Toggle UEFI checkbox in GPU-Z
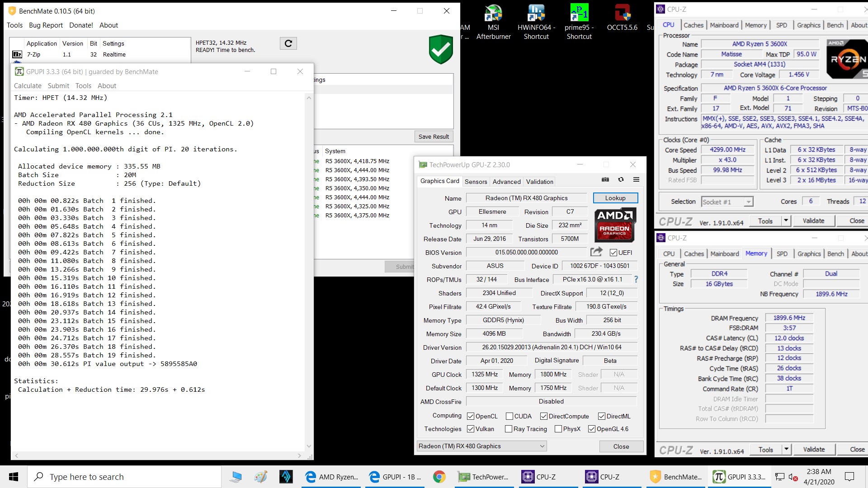The height and width of the screenshot is (488, 868). 613,253
